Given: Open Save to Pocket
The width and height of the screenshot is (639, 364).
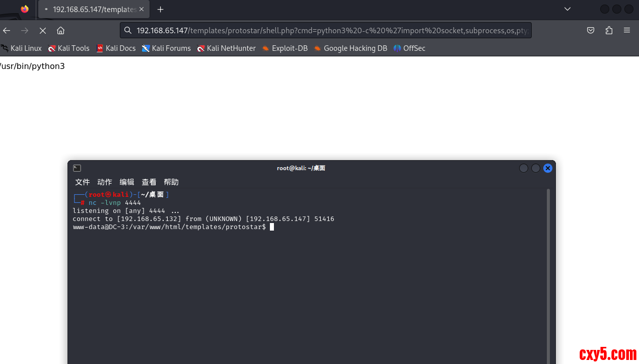Looking at the screenshot, I should (591, 31).
